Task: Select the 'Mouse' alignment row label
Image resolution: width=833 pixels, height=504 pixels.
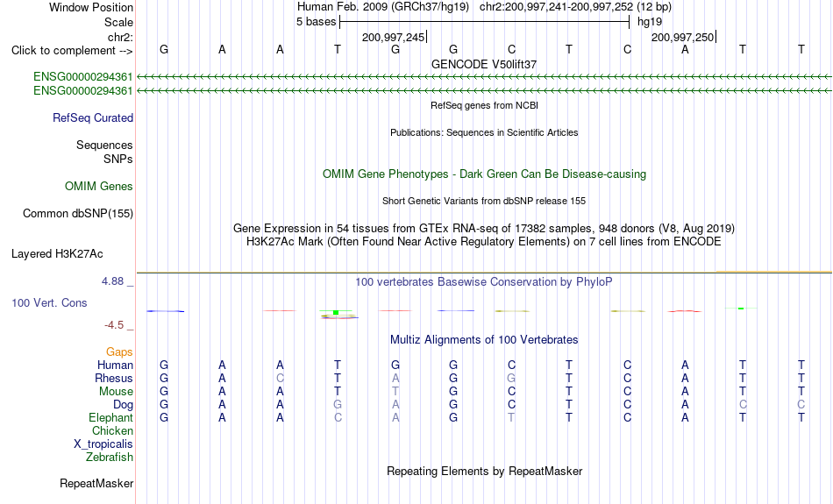Action: pos(116,392)
